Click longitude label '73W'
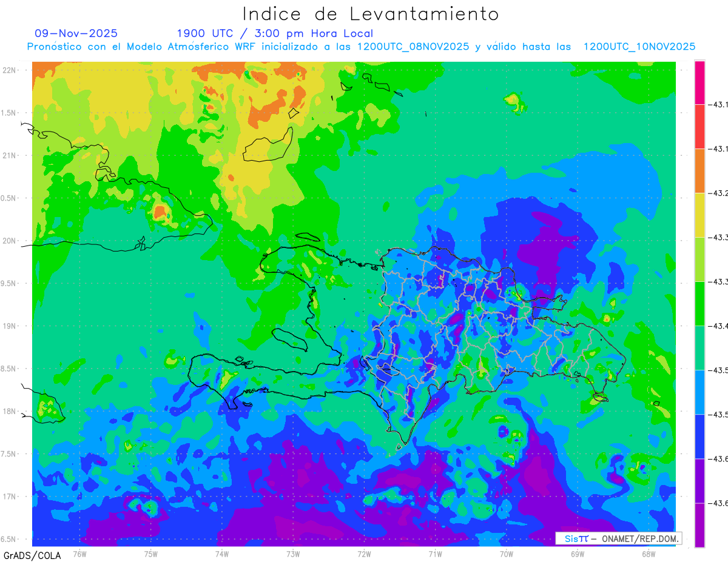Image resolution: width=728 pixels, height=562 pixels. coord(293,554)
